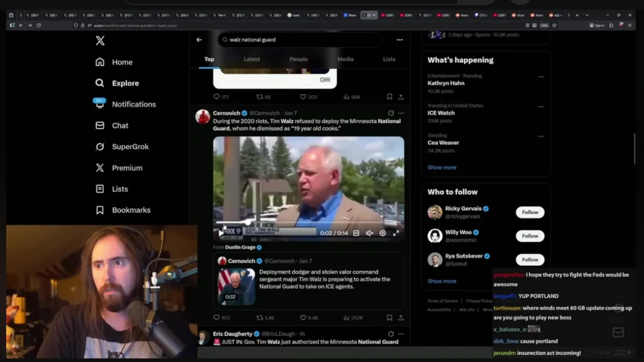The image size is (644, 362).
Task: Switch to the Media tab
Action: click(x=345, y=59)
